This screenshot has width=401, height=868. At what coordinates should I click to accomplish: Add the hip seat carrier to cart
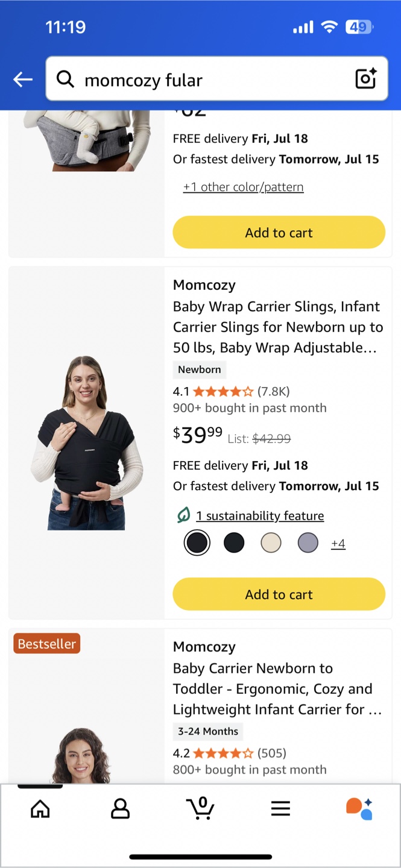279,233
